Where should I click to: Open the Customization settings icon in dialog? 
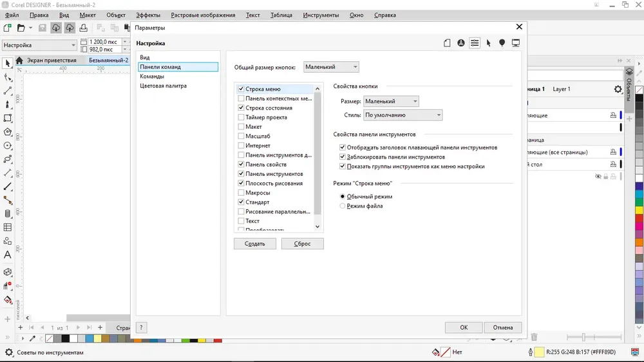click(x=475, y=43)
